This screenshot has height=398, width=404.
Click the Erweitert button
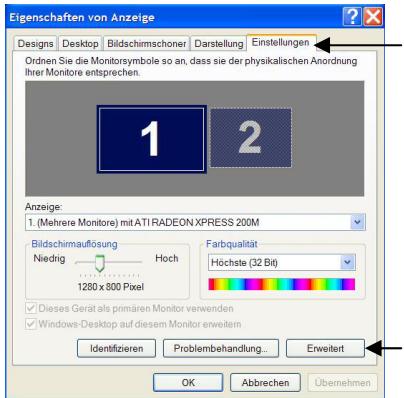[325, 348]
